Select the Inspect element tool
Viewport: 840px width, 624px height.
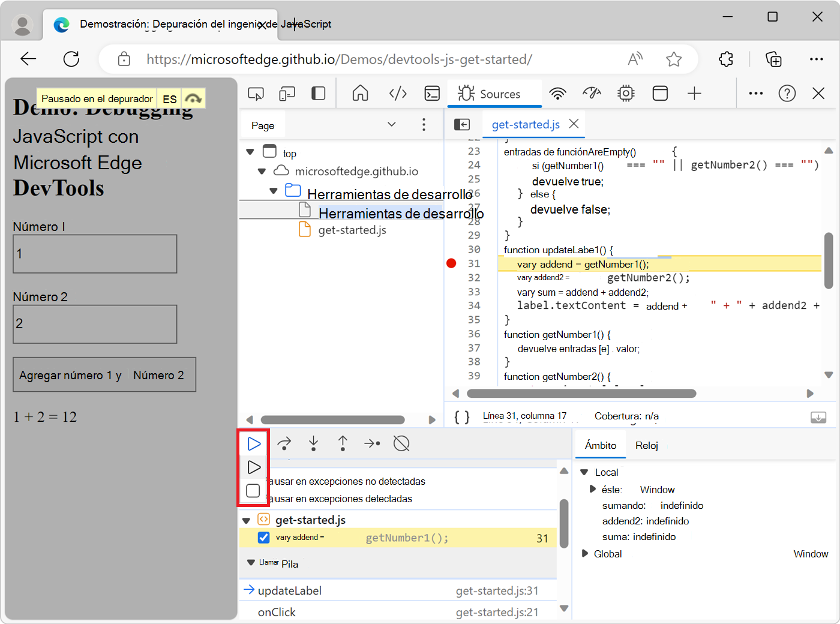click(256, 94)
